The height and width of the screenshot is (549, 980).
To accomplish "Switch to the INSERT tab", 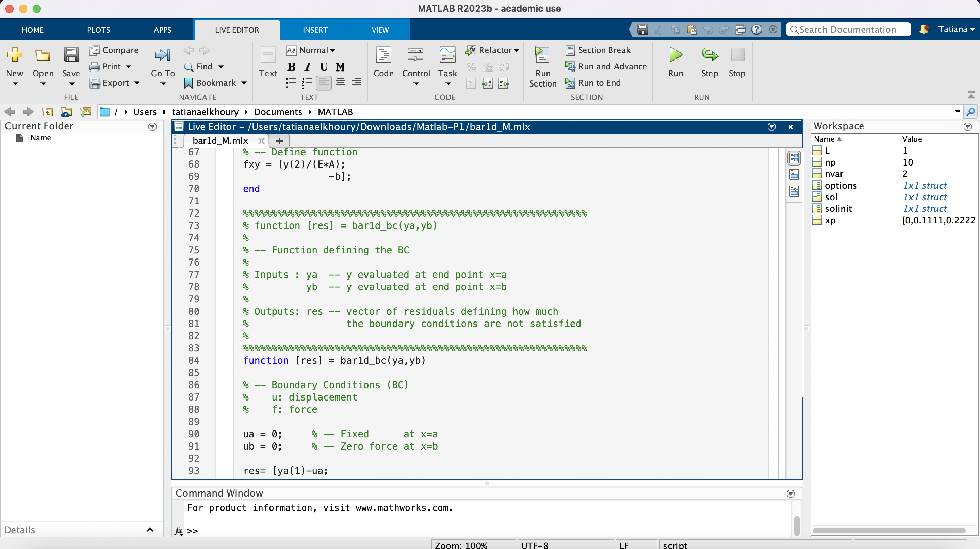I will click(x=315, y=30).
